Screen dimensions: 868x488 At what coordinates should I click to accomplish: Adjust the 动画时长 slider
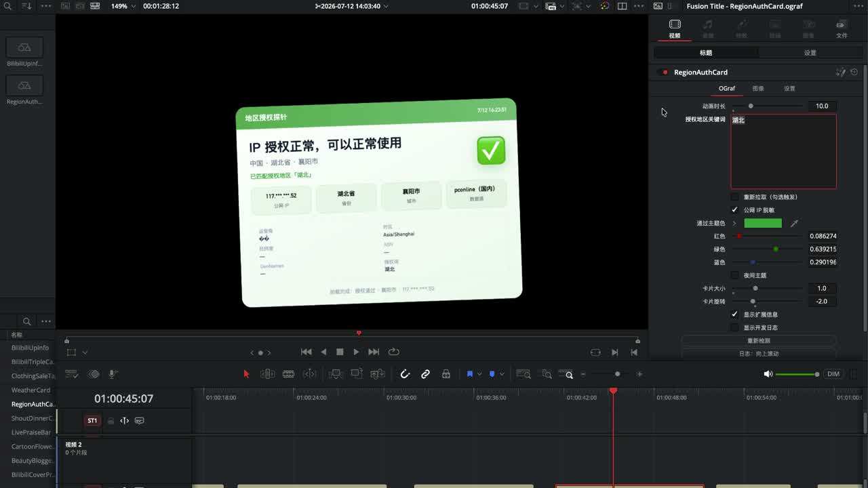click(x=767, y=106)
